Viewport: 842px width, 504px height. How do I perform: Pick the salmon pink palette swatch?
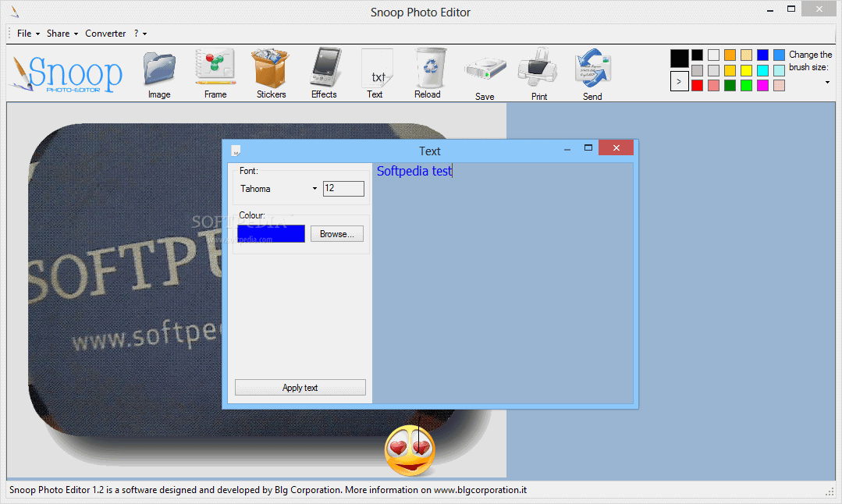(x=713, y=85)
